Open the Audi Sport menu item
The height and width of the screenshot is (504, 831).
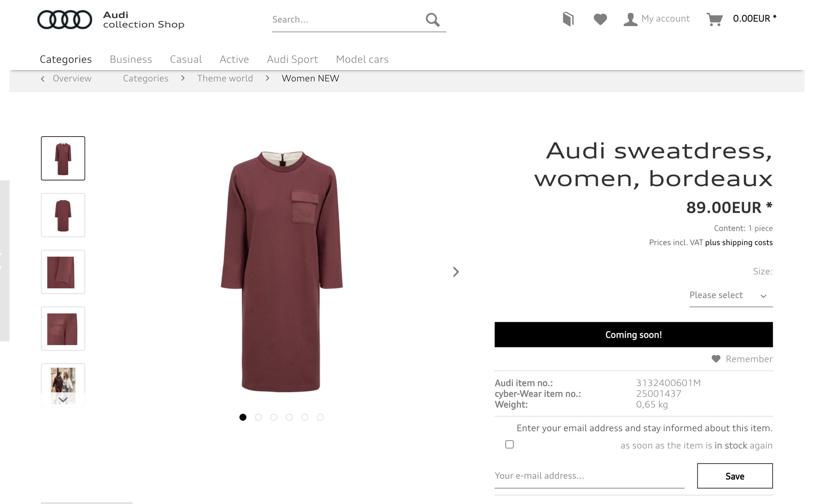292,59
